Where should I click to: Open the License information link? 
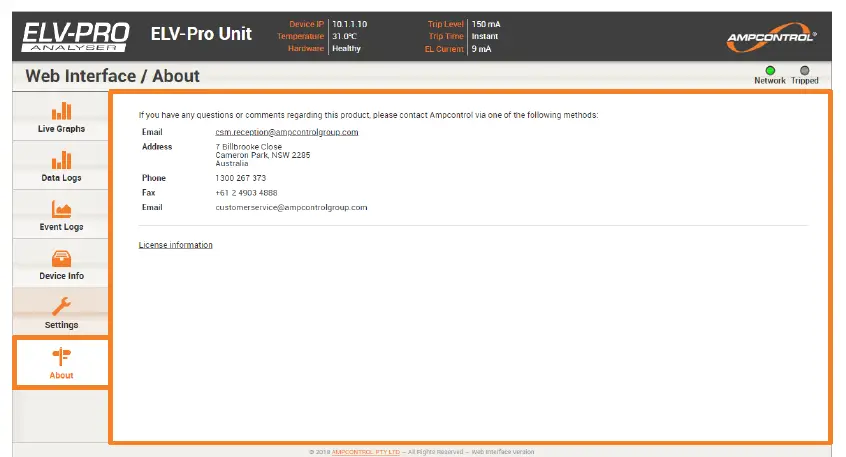[x=175, y=245]
